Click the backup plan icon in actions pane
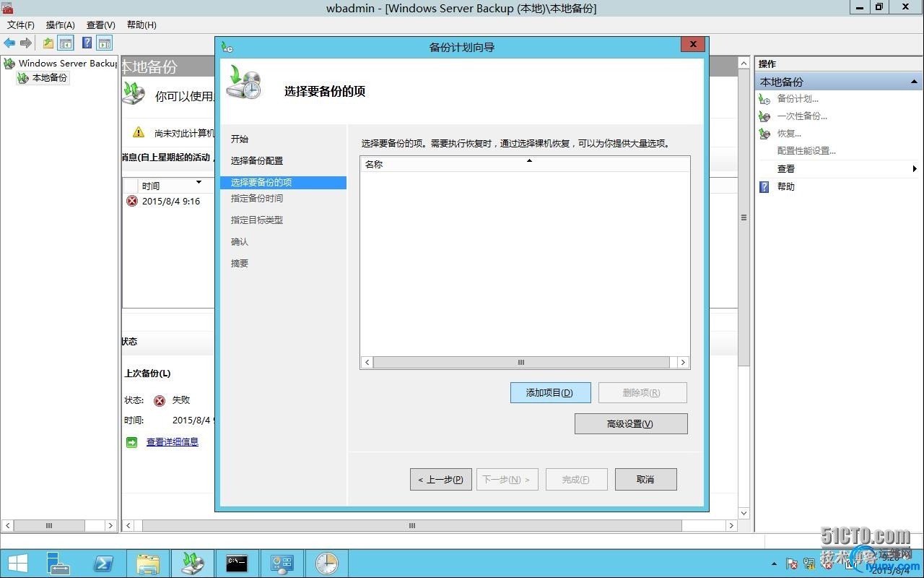Image resolution: width=924 pixels, height=578 pixels. [x=764, y=99]
